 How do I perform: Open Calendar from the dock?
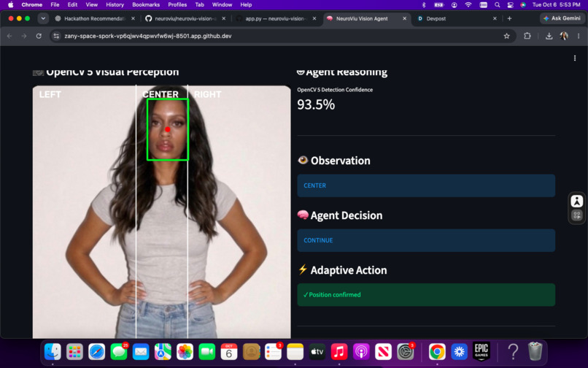229,352
